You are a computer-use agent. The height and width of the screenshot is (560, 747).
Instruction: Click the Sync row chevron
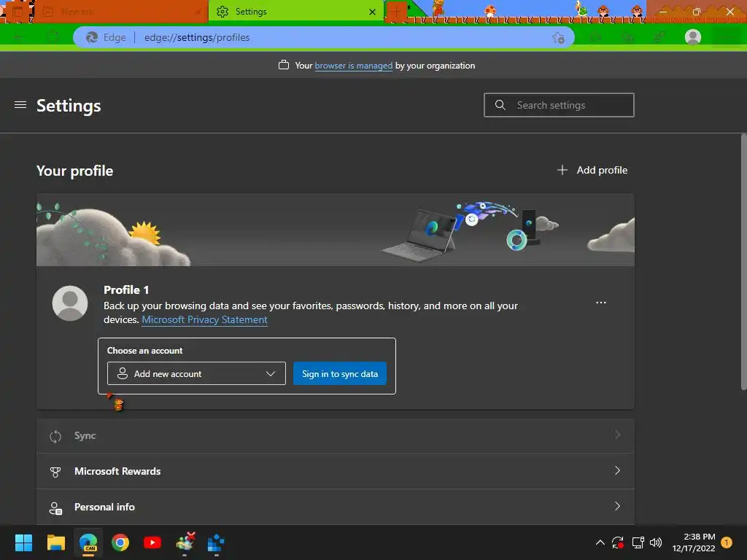pyautogui.click(x=617, y=435)
